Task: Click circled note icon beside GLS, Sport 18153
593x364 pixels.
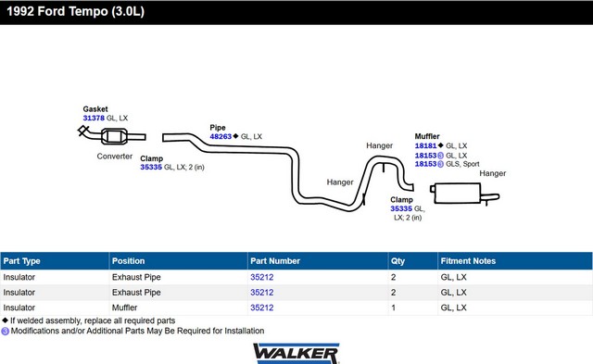Action: [440, 164]
